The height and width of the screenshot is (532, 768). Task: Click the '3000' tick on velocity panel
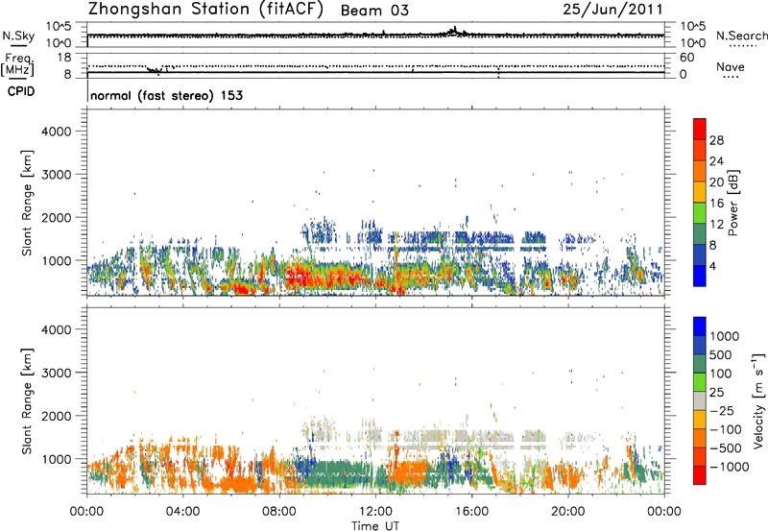[x=57, y=373]
